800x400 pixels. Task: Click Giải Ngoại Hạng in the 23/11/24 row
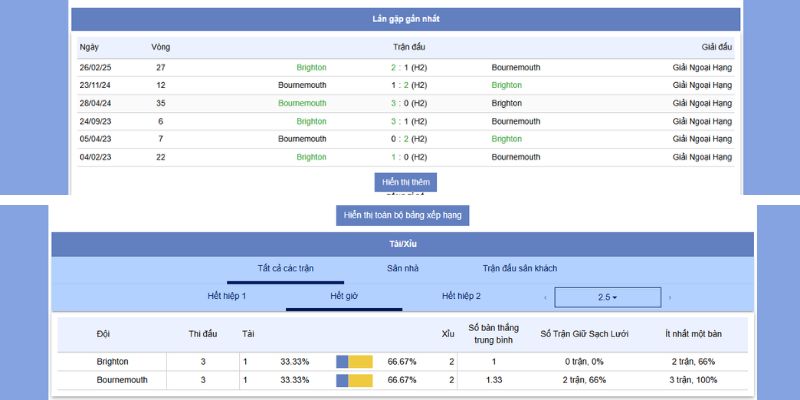click(702, 85)
